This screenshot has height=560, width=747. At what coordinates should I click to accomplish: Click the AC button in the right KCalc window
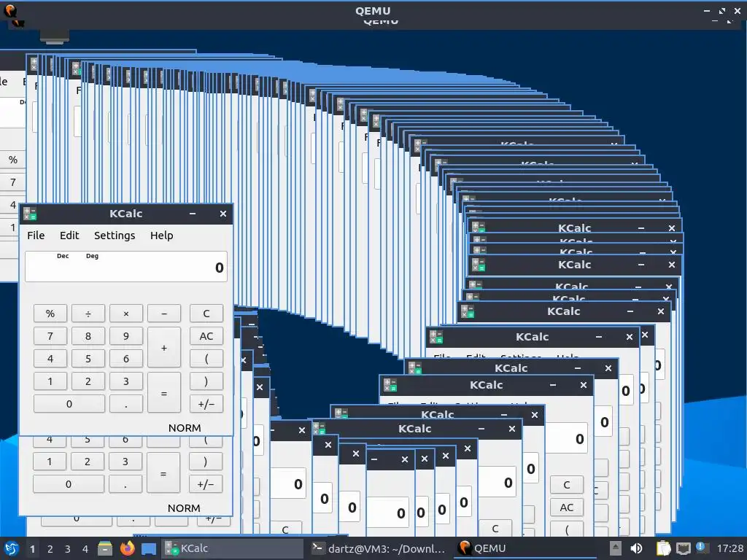[566, 507]
